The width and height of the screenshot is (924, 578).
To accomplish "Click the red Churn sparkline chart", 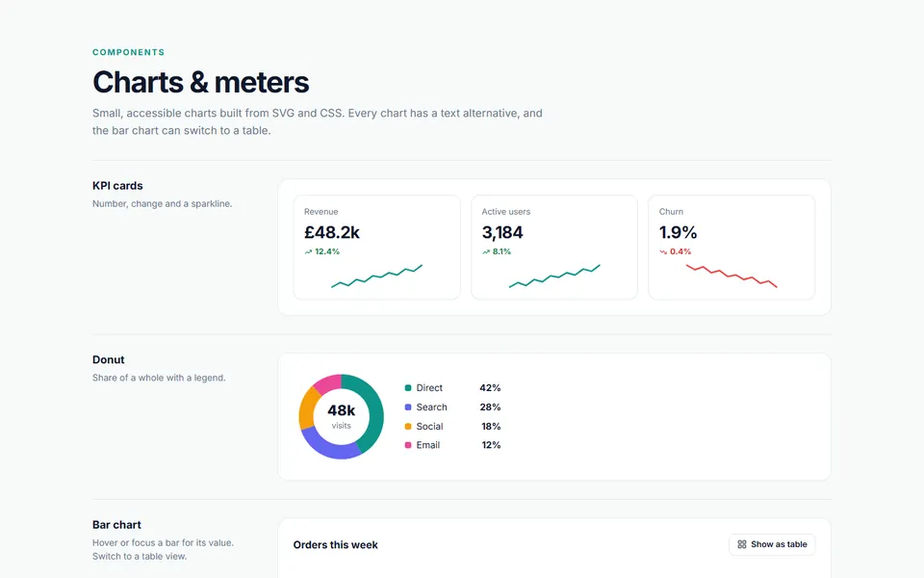I will (x=731, y=276).
